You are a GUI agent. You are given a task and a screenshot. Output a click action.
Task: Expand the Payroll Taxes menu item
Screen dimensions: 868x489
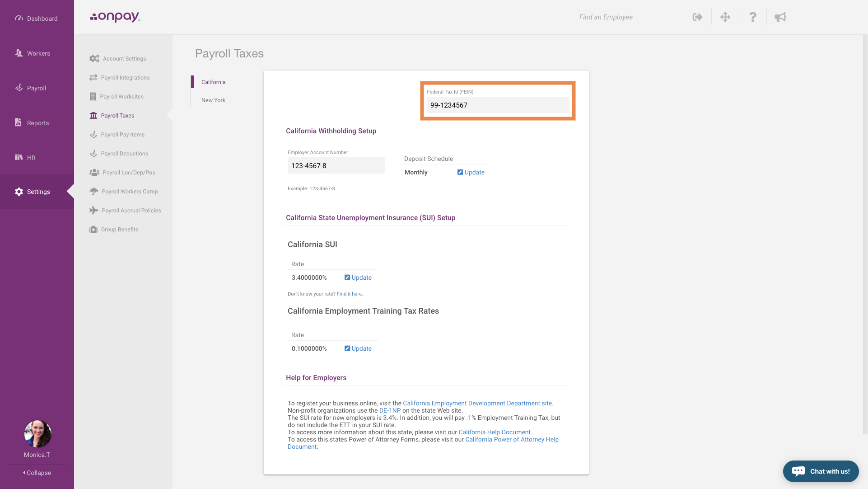point(117,115)
